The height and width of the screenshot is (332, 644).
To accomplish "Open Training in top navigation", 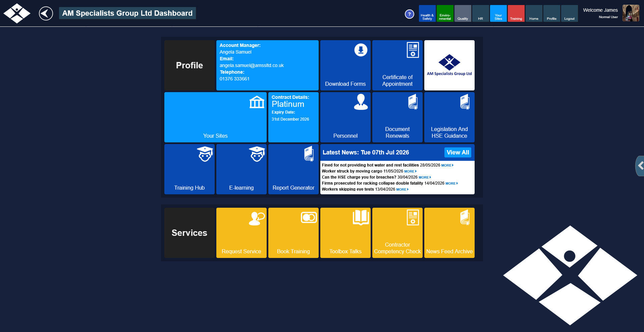I will pyautogui.click(x=516, y=13).
